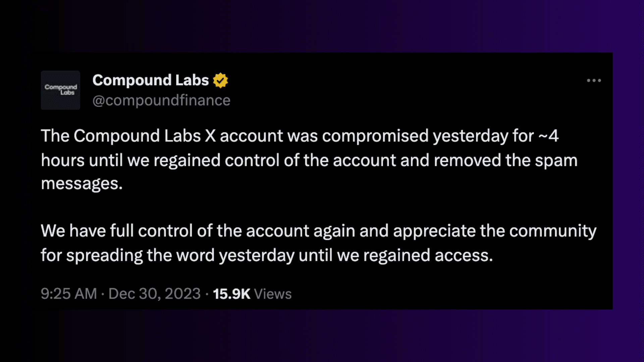This screenshot has width=644, height=362.
Task: Click the "~4" text in the tweet
Action: 548,136
